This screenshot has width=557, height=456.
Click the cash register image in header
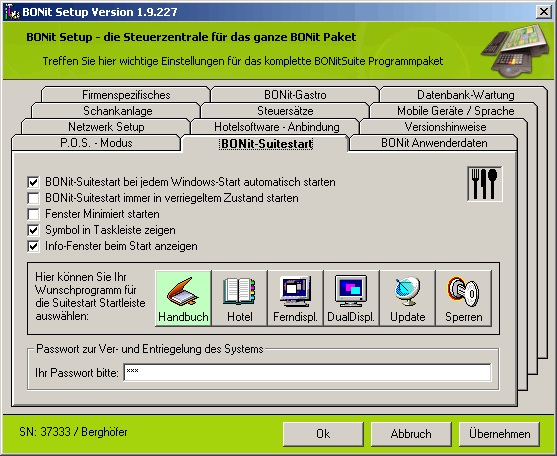[x=515, y=50]
